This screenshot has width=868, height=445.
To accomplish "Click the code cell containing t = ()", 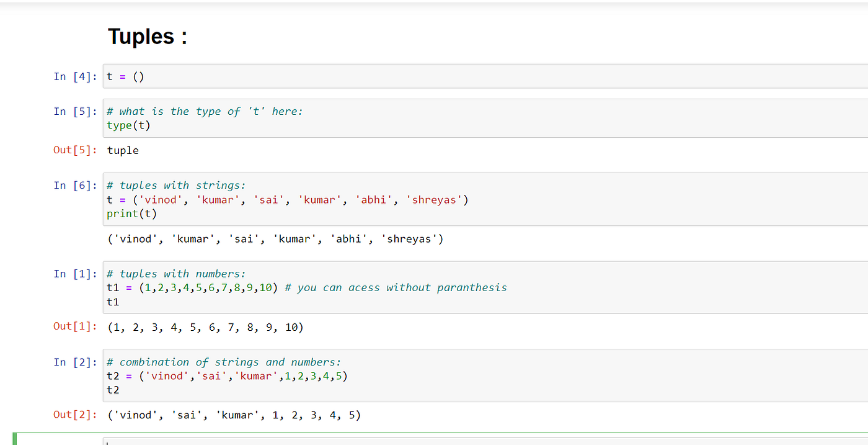I will [485, 76].
